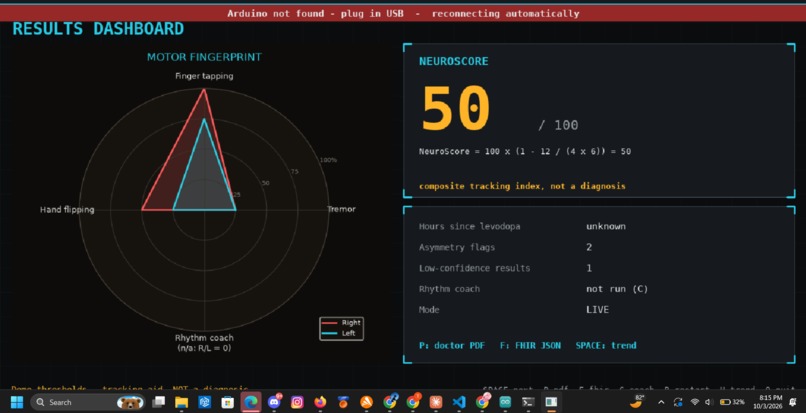Click the 100% radar ring label

point(328,160)
